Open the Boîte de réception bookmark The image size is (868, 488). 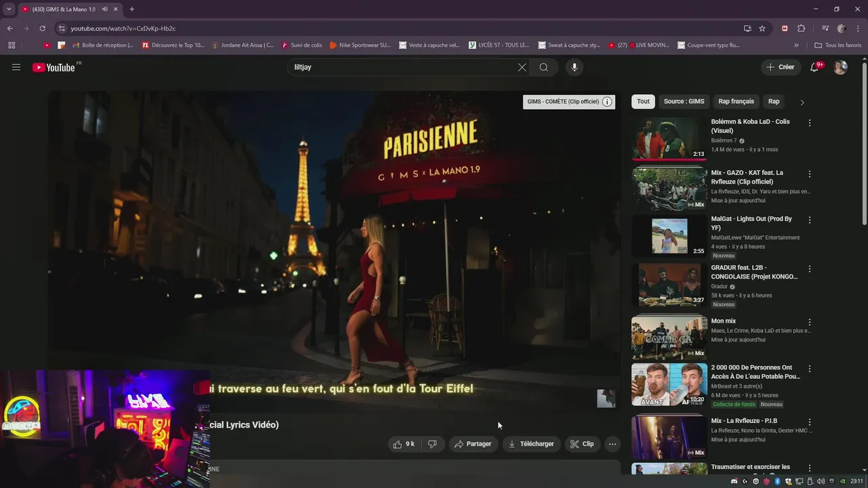pyautogui.click(x=102, y=45)
